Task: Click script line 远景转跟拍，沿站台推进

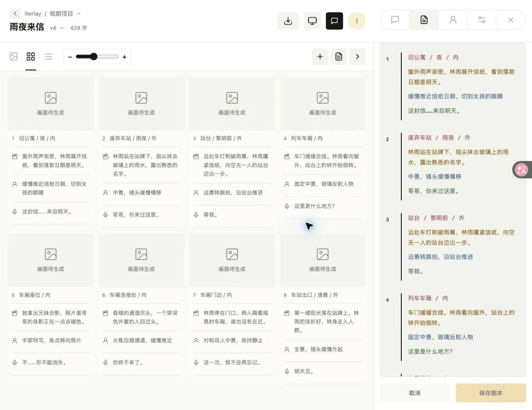Action: click(x=440, y=257)
